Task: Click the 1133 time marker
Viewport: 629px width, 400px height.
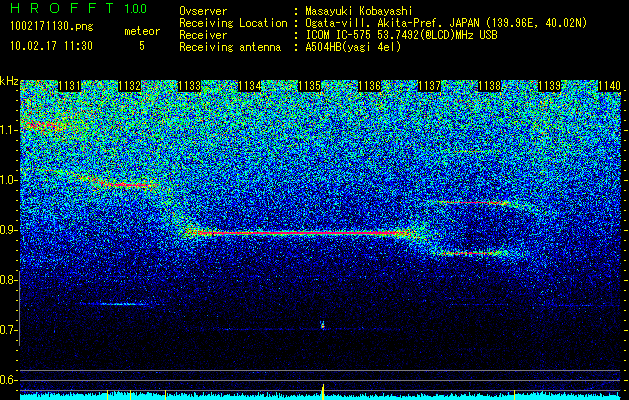Action: pos(189,86)
